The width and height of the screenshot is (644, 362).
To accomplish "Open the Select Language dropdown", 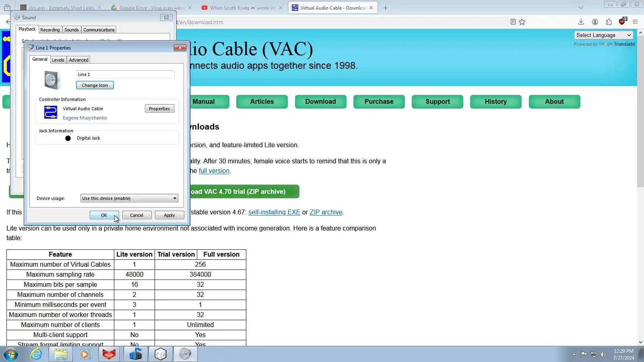I will point(603,35).
